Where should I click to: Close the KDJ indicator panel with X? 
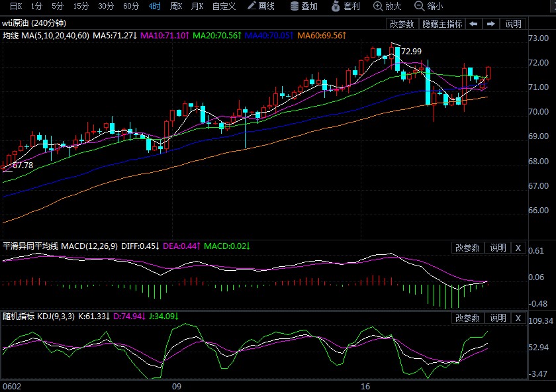[518, 318]
